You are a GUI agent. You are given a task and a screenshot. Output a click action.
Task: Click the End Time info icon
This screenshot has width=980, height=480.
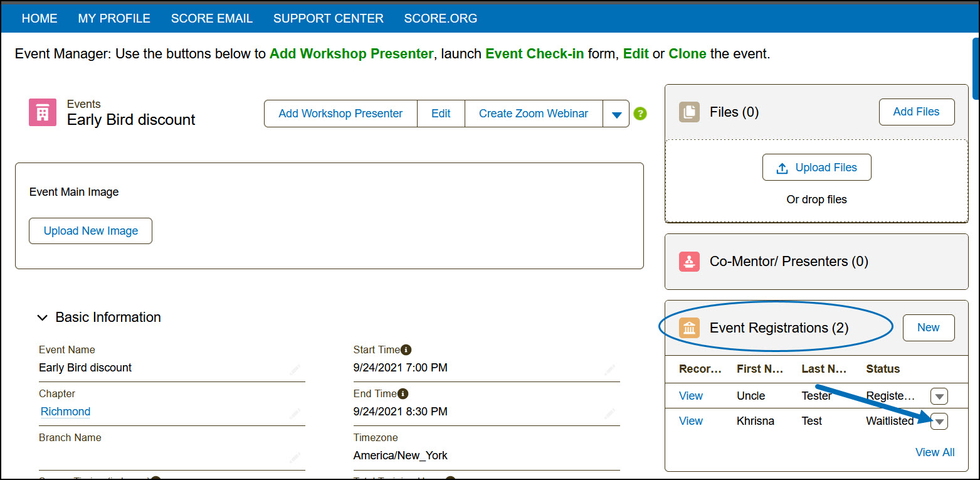(x=403, y=393)
